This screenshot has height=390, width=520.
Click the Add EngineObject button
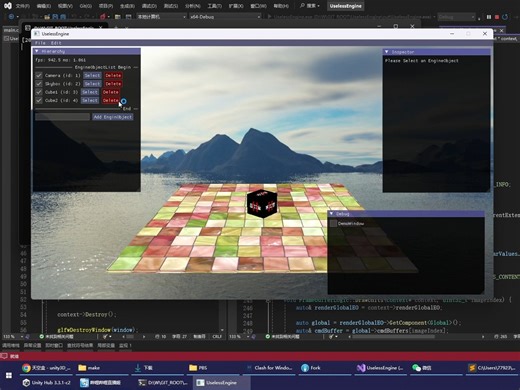(113, 117)
